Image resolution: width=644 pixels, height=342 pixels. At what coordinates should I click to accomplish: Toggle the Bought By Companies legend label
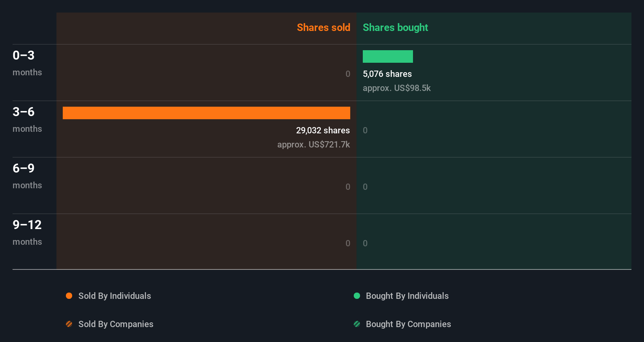(408, 324)
